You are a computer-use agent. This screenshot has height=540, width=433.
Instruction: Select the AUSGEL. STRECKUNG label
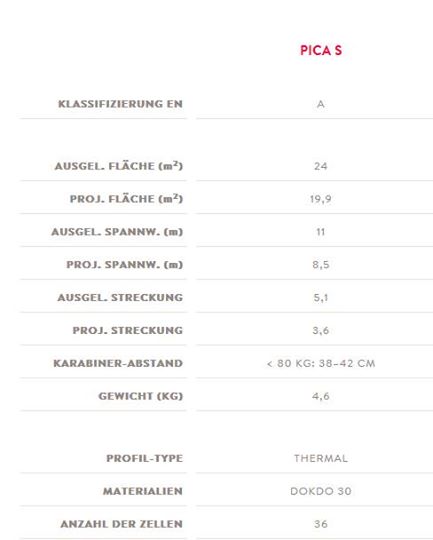120,297
